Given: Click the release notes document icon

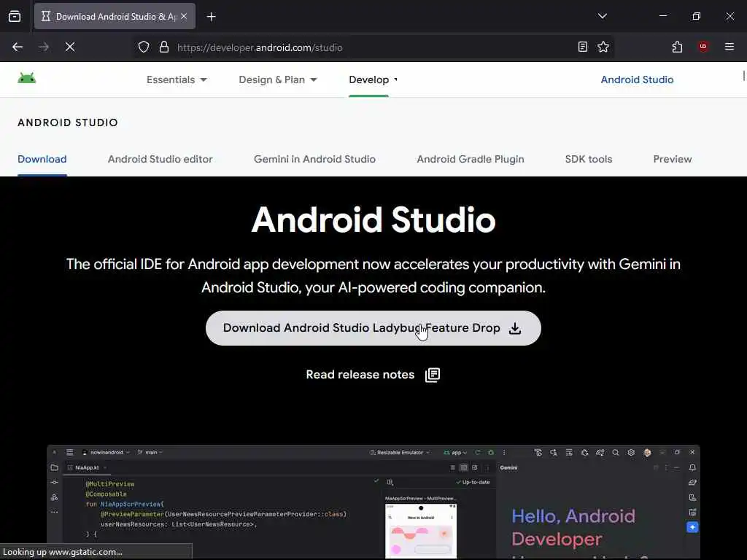Looking at the screenshot, I should [x=433, y=375].
